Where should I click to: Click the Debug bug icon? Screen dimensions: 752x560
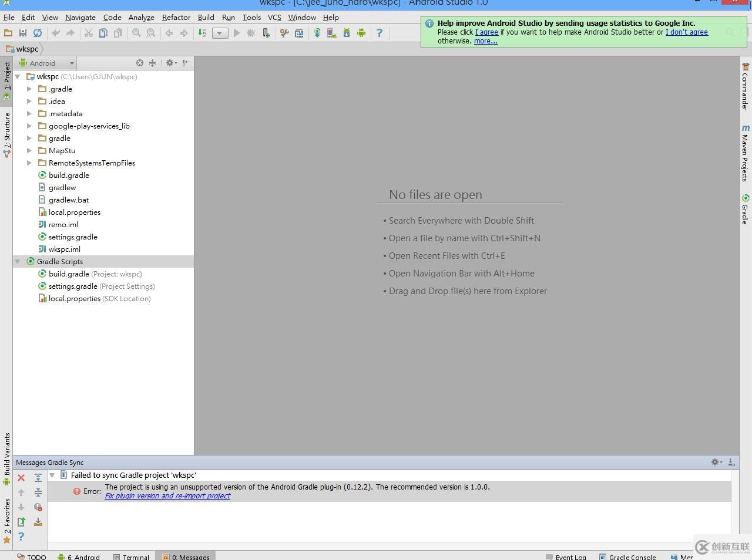(251, 33)
